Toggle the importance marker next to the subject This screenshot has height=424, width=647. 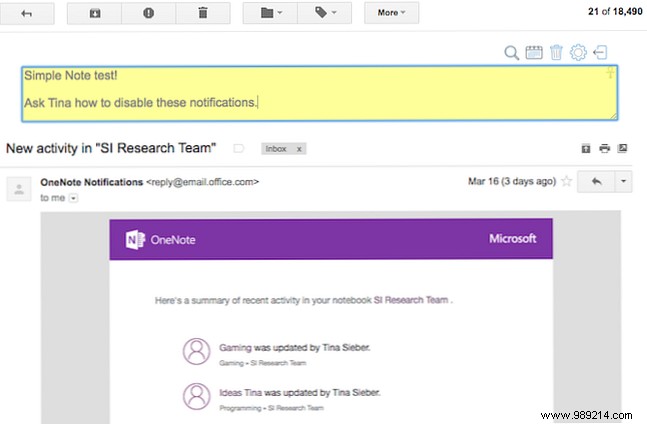(238, 148)
